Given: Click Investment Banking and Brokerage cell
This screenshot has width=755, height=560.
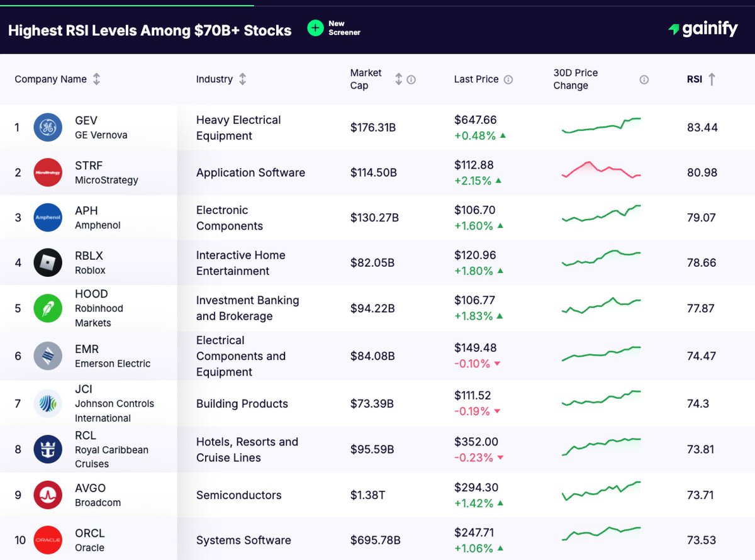Looking at the screenshot, I should [247, 308].
